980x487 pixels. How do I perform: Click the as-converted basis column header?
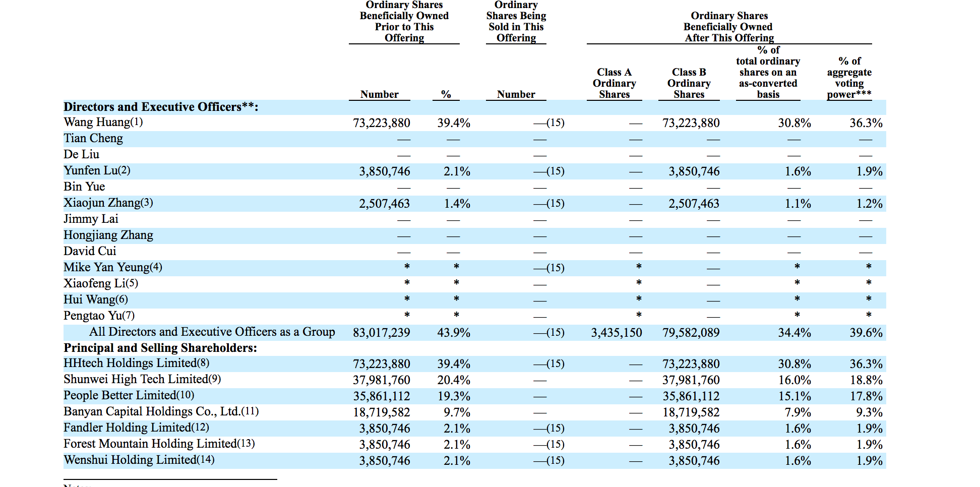768,72
